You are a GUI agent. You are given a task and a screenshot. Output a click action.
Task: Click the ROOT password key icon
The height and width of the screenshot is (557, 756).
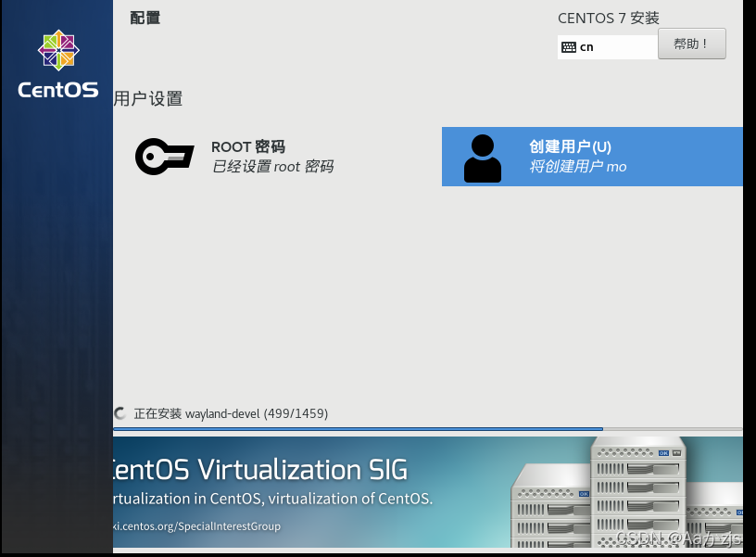(x=164, y=157)
